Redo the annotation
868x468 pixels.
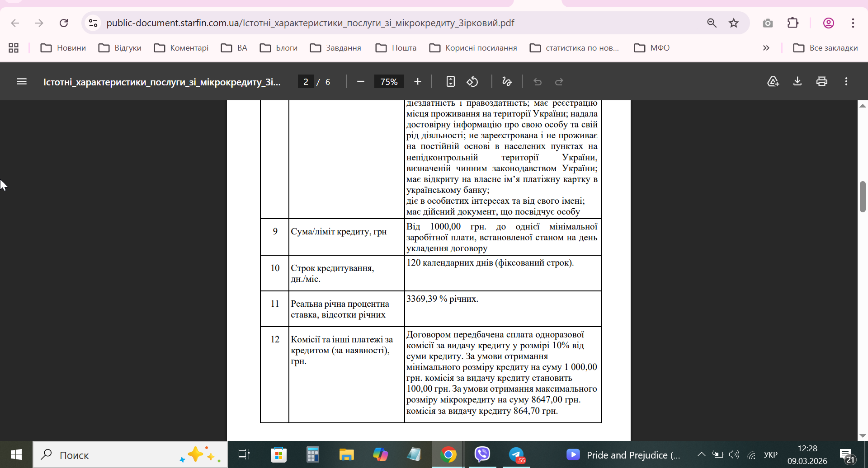[559, 82]
